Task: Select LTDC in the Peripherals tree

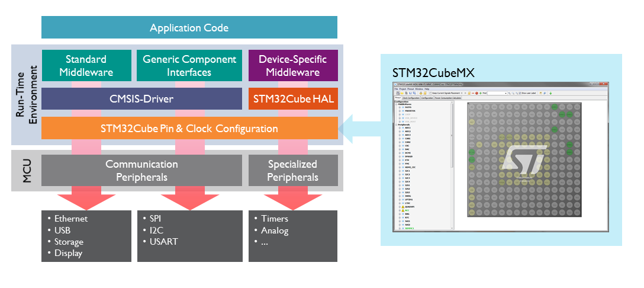Action: pyautogui.click(x=408, y=203)
